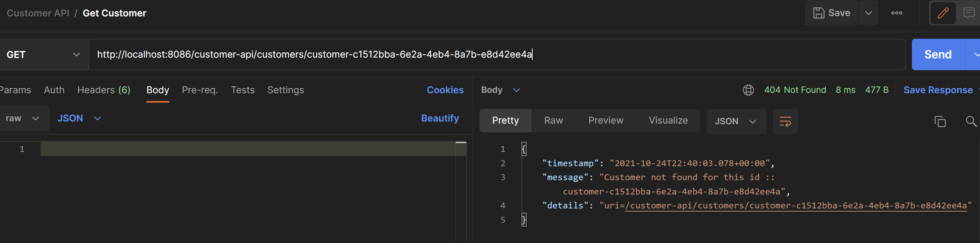The image size is (980, 243).
Task: Click the "details" key in response
Action: 565,206
